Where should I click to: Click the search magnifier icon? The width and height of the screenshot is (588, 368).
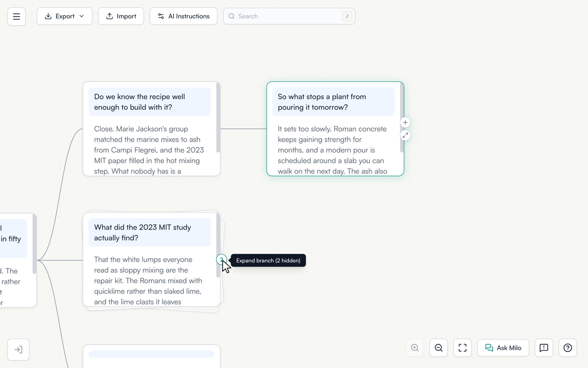[232, 16]
